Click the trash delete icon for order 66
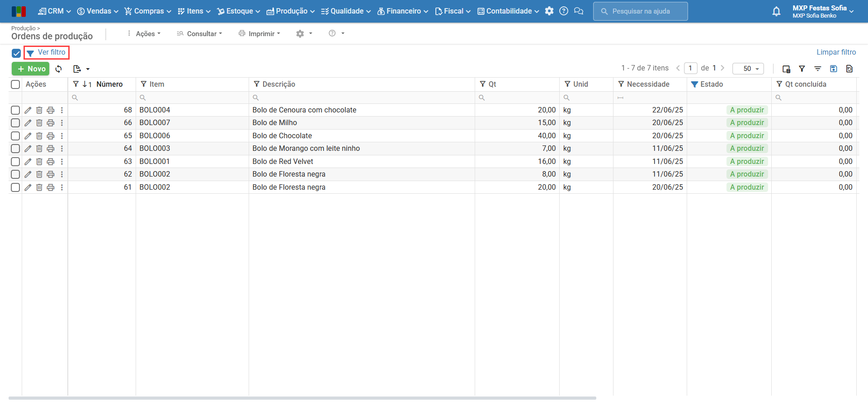Image resolution: width=868 pixels, height=406 pixels. pos(39,123)
